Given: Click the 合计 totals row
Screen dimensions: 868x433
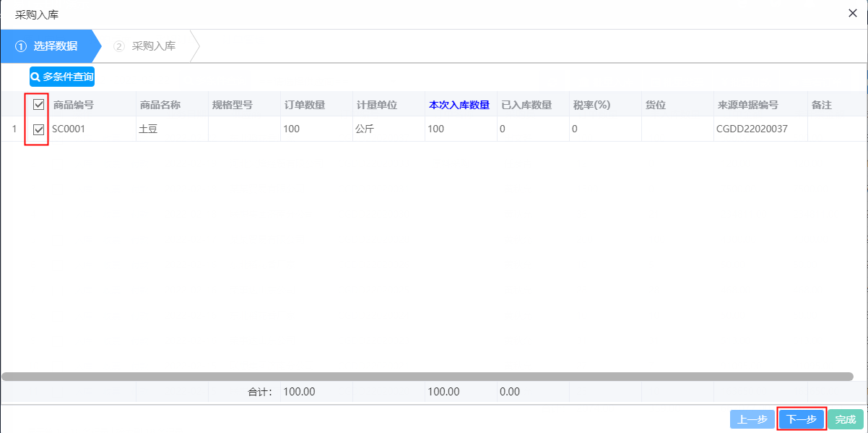Looking at the screenshot, I should 260,391.
